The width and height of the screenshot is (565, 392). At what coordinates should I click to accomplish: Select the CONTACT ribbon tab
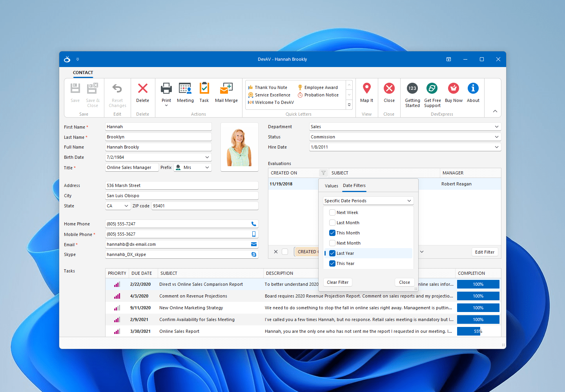click(x=83, y=73)
